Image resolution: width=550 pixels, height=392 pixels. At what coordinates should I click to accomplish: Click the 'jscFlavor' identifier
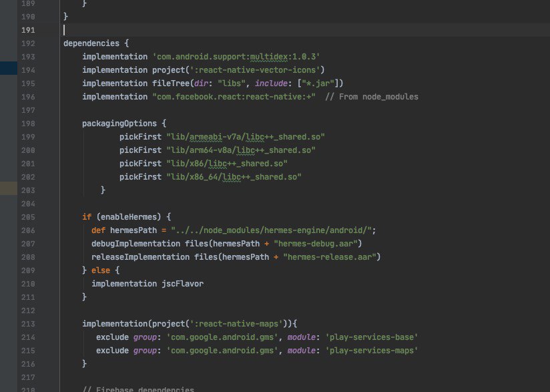pyautogui.click(x=182, y=284)
